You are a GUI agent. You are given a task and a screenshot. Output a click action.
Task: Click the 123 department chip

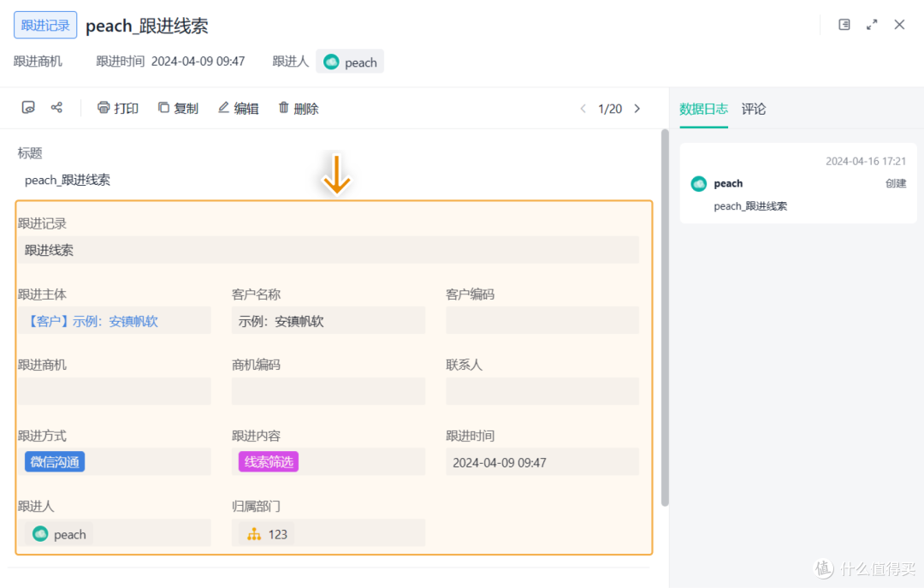[x=268, y=534]
